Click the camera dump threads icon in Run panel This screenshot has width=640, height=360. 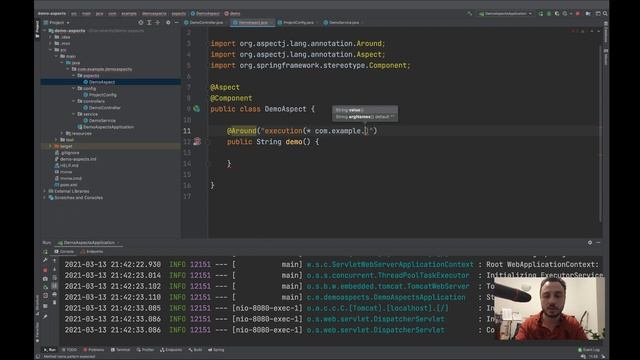click(45, 279)
